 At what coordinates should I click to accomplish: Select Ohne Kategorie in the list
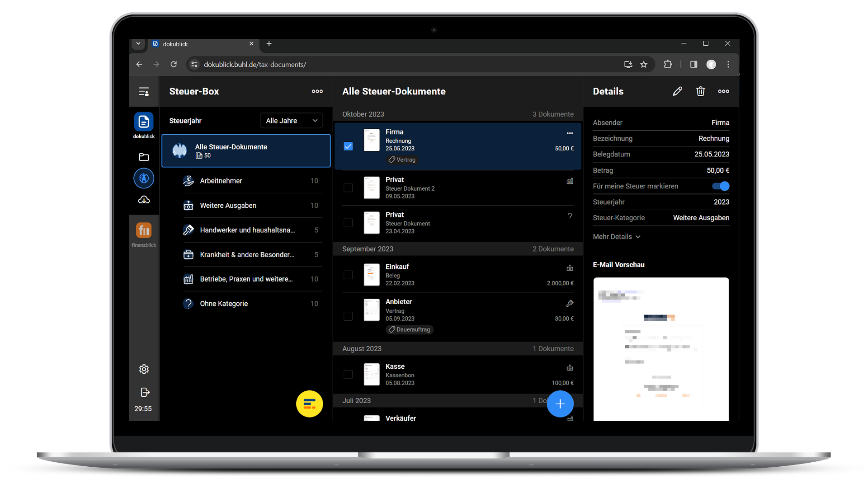click(224, 304)
